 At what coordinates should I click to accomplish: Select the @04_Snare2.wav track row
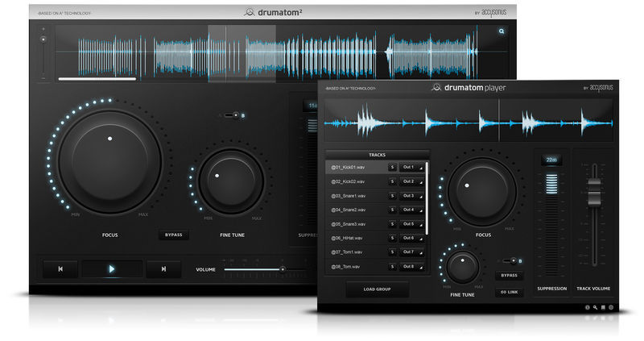coord(376,210)
